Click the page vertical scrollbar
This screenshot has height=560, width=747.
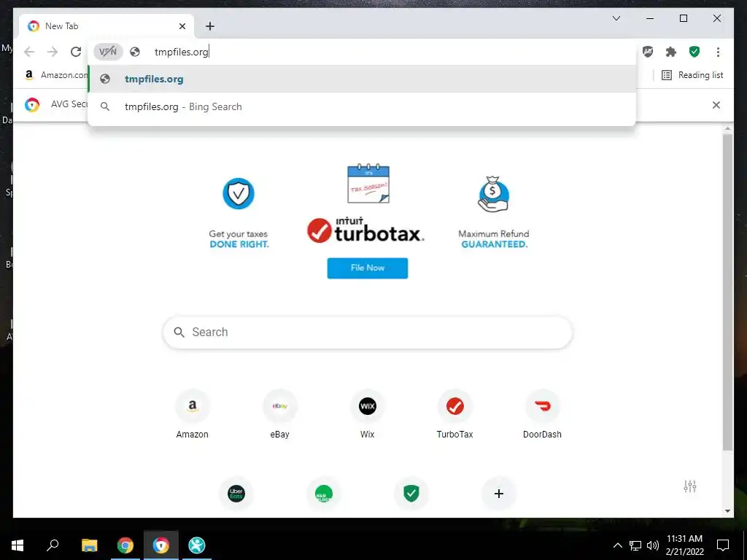[x=727, y=292]
